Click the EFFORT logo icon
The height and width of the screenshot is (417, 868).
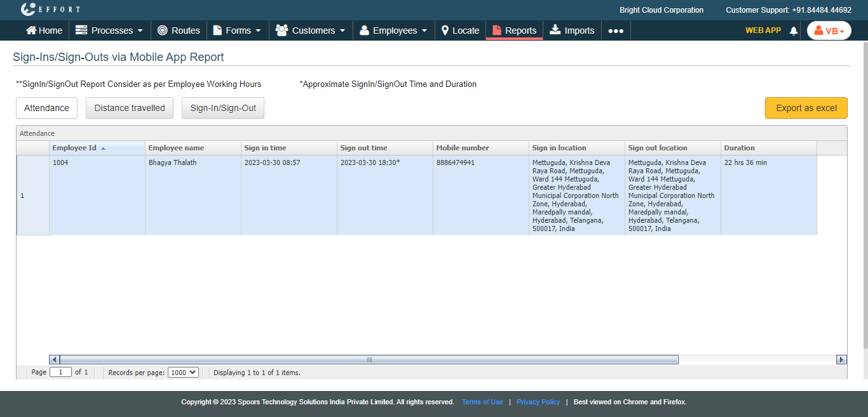pos(28,10)
